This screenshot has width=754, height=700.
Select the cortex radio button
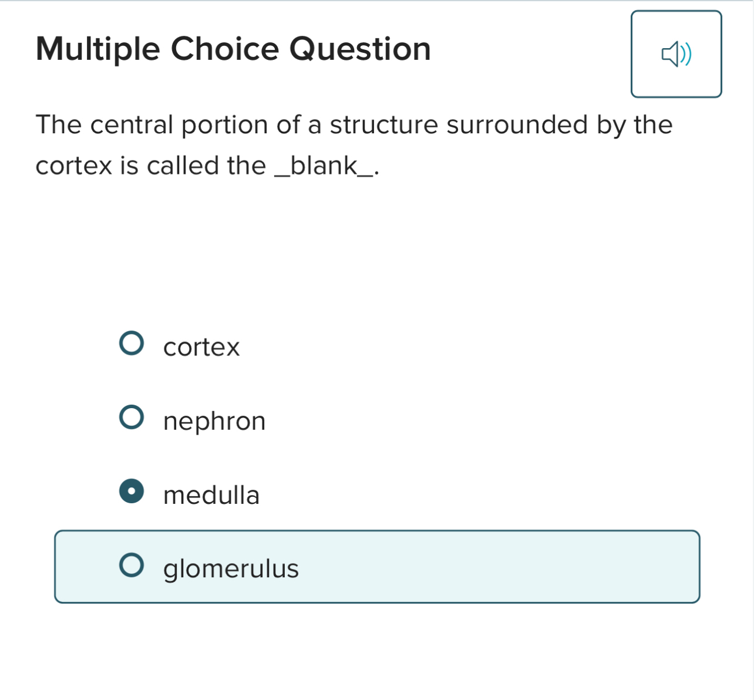coord(132,344)
